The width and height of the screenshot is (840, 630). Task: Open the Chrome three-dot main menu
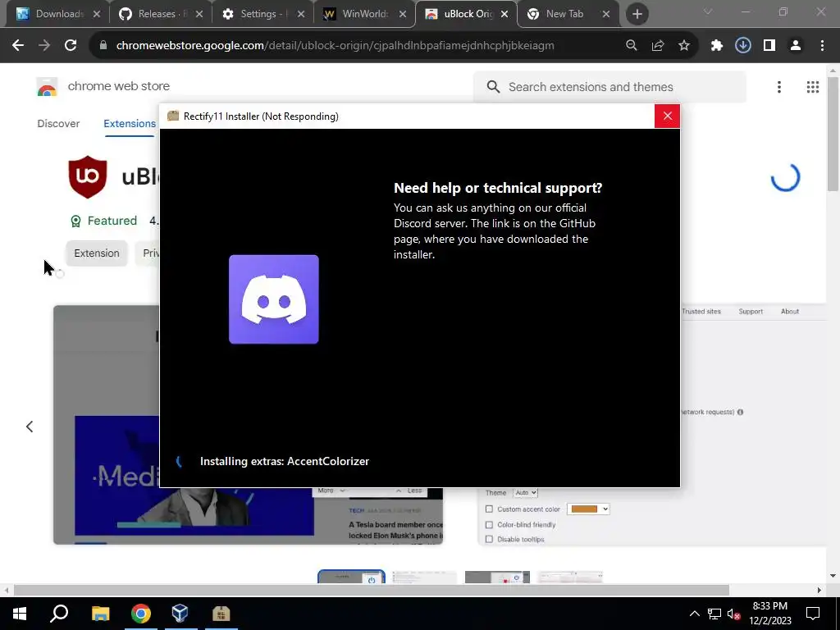click(822, 46)
